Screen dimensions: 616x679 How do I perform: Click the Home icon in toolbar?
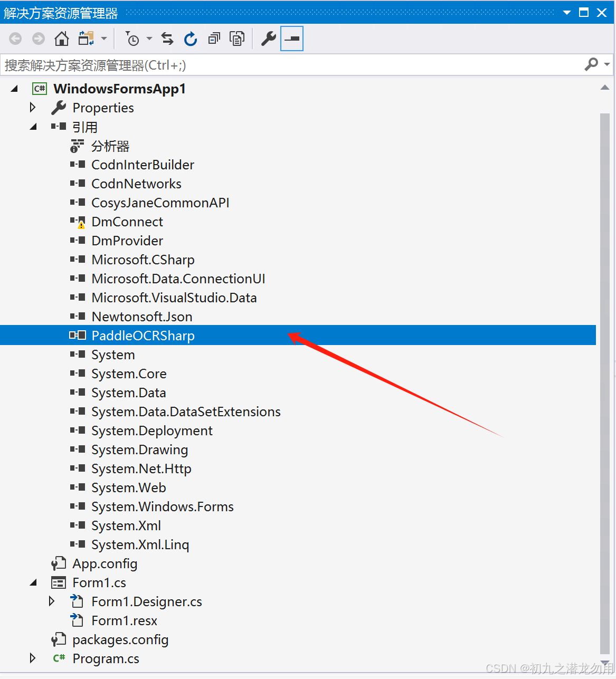(62, 39)
